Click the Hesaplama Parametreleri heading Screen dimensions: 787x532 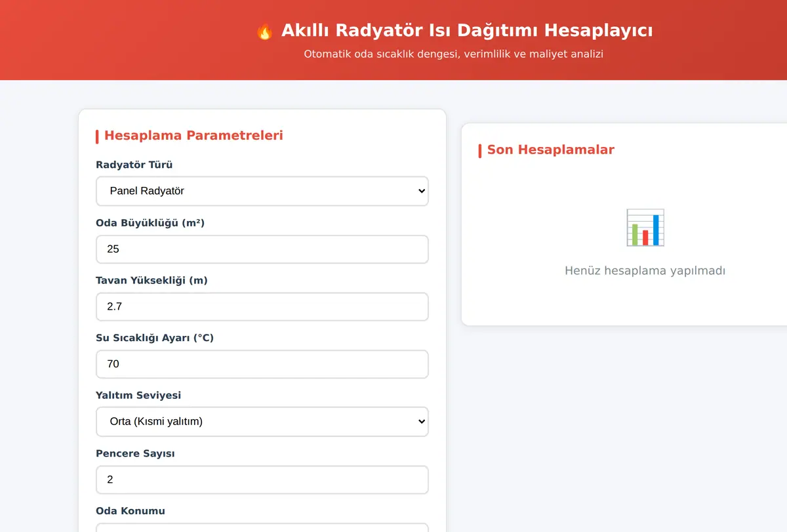pos(193,136)
